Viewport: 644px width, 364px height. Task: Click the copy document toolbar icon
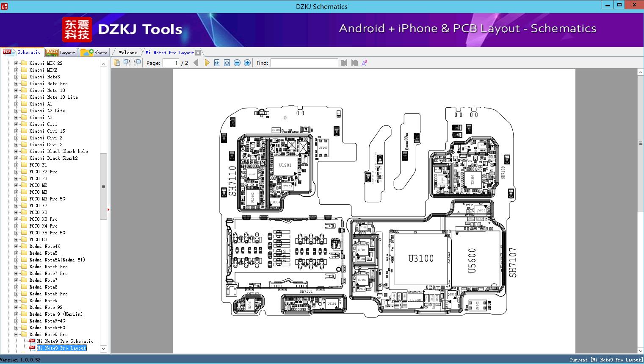(x=117, y=63)
